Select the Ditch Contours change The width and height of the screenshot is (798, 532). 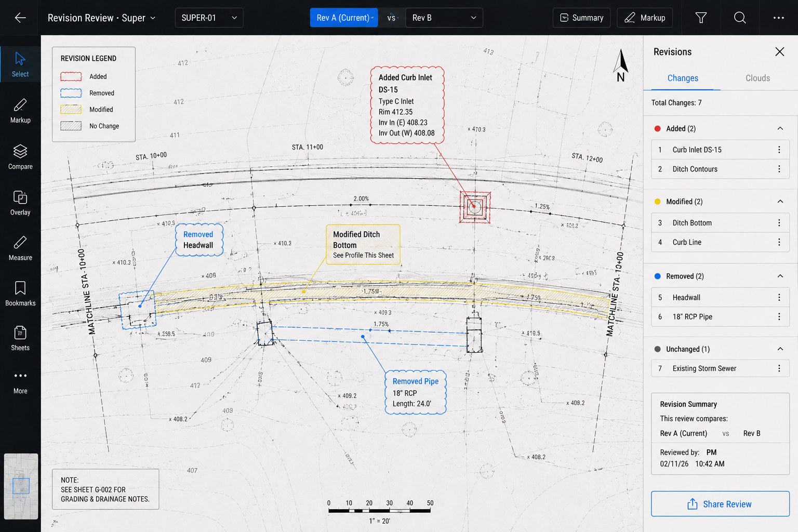(720, 169)
